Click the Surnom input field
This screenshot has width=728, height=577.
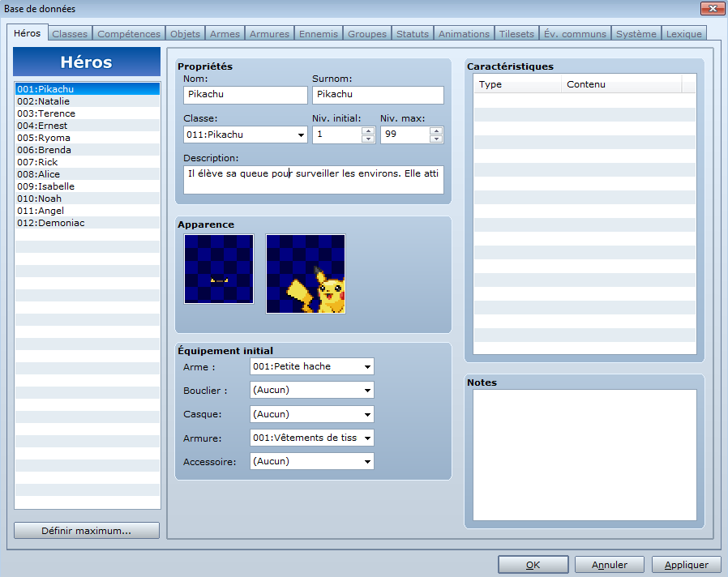click(x=378, y=95)
